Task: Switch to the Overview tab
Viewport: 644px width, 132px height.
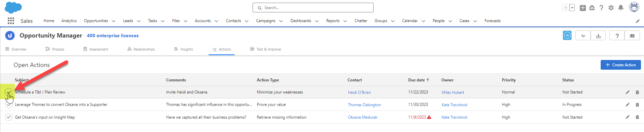Action: [x=16, y=49]
